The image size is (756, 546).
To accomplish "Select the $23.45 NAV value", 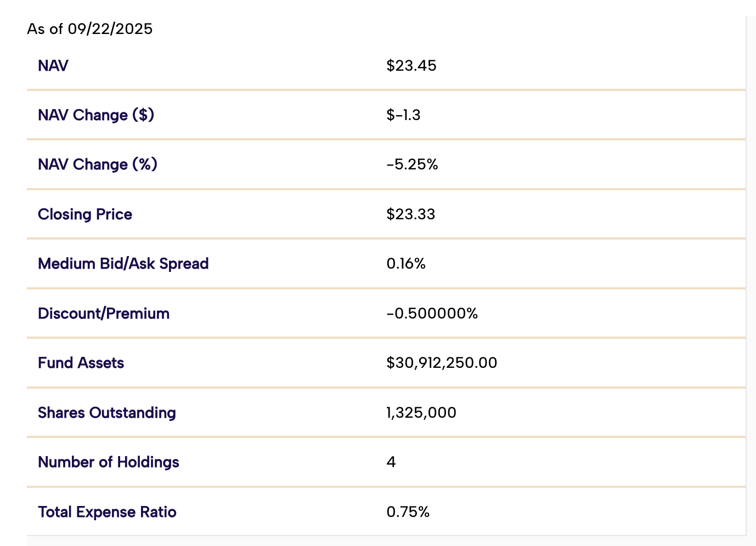I will tap(411, 66).
